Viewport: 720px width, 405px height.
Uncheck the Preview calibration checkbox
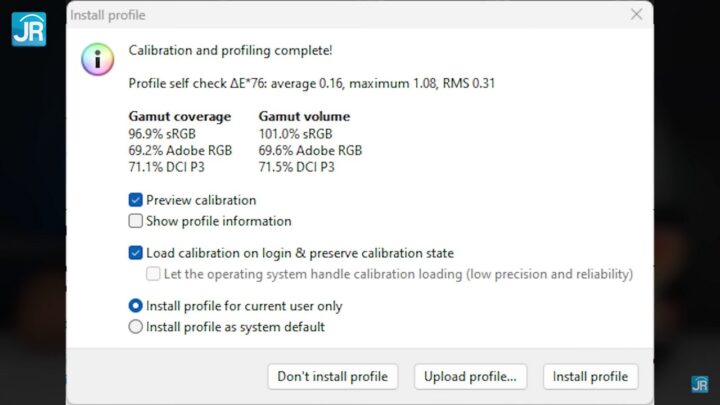136,200
